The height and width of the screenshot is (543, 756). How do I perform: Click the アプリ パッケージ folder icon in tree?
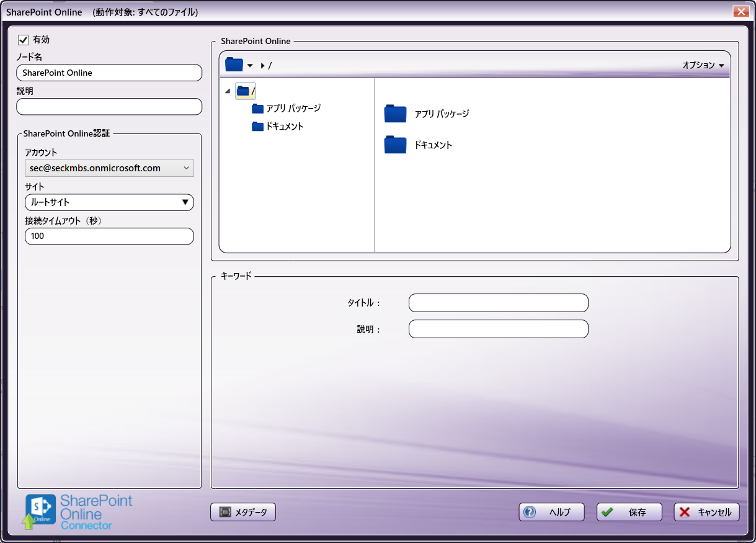[x=258, y=109]
